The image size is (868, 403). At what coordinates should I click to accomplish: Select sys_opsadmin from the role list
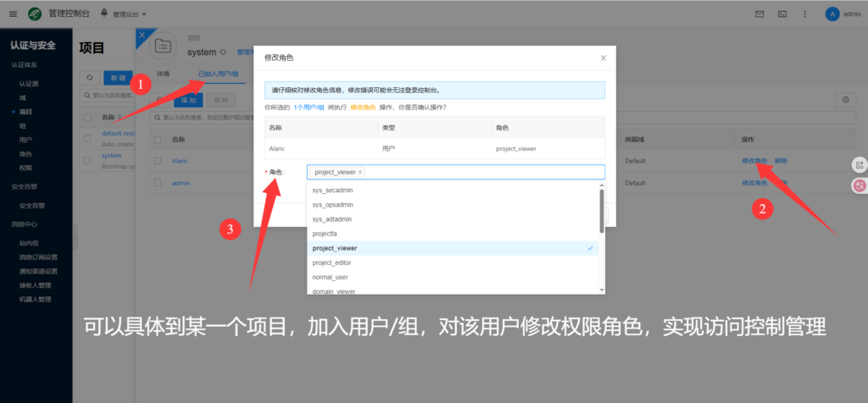click(x=332, y=204)
